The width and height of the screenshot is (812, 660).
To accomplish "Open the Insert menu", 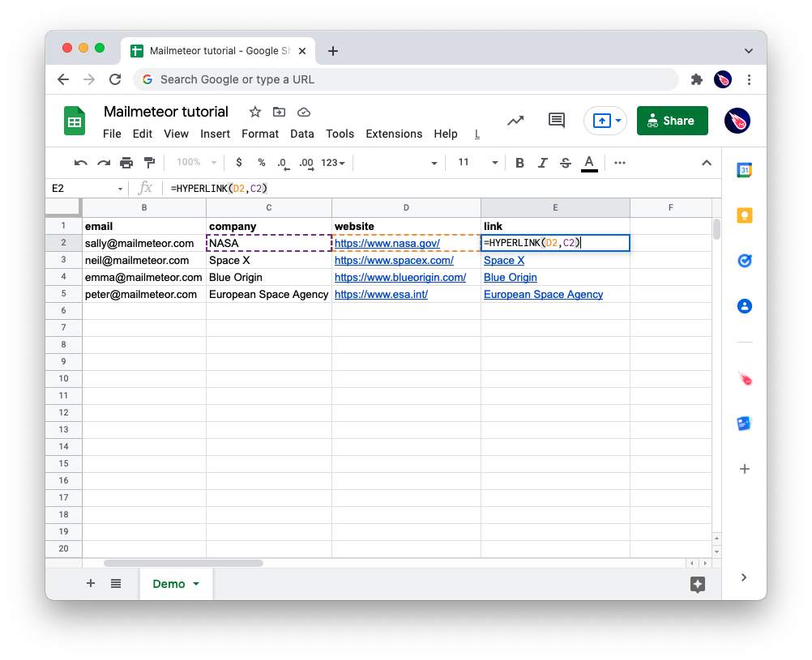I will (x=215, y=134).
